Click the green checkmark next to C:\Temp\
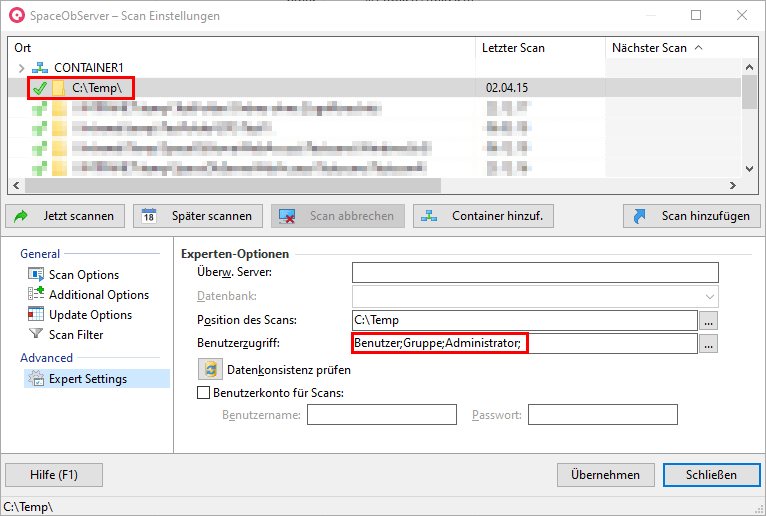This screenshot has height=516, width=766. (40, 88)
